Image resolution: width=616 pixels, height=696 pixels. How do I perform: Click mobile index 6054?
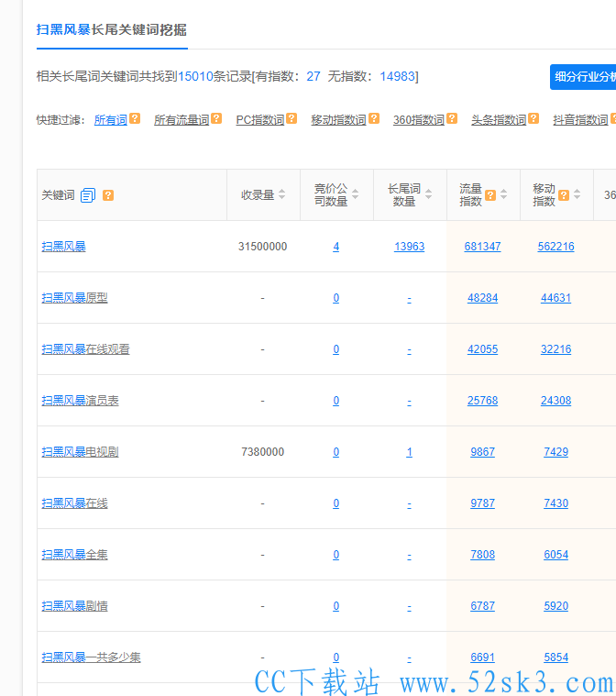[556, 555]
